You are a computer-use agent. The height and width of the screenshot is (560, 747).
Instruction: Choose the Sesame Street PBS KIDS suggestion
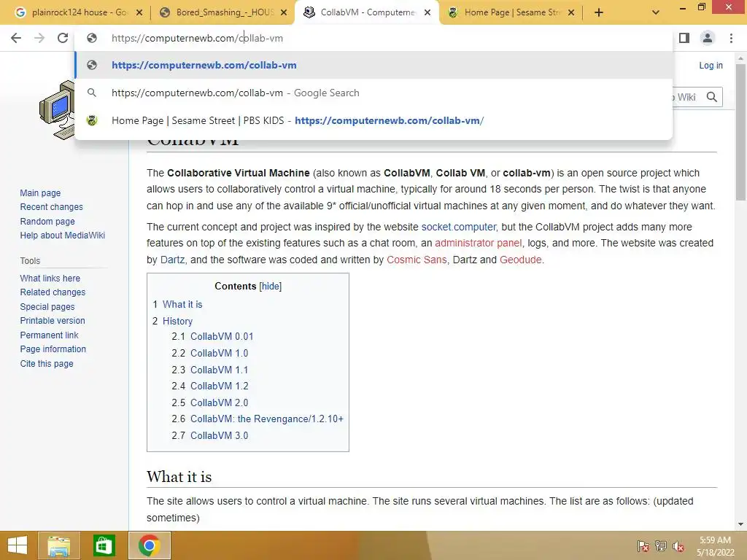tap(373, 120)
